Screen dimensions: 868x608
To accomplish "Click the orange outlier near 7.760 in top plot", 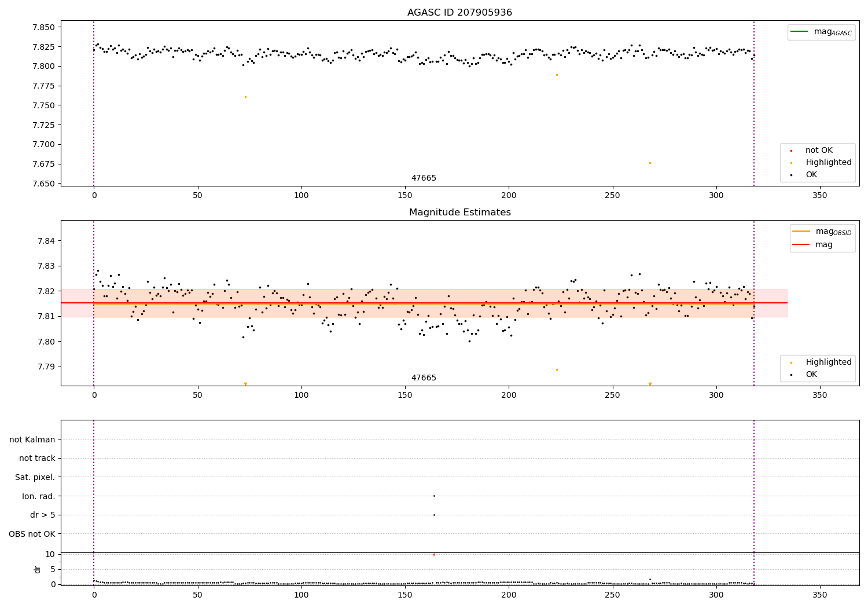I will 245,97.
